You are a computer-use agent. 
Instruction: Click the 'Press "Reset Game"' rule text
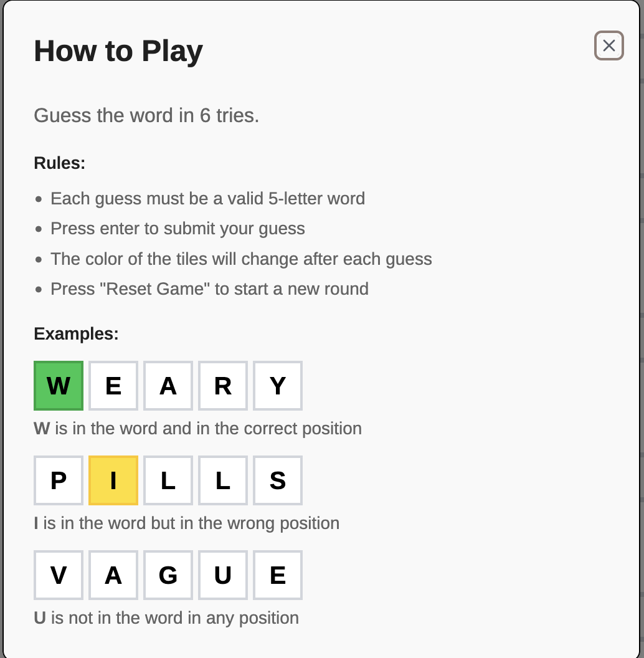[x=209, y=289]
